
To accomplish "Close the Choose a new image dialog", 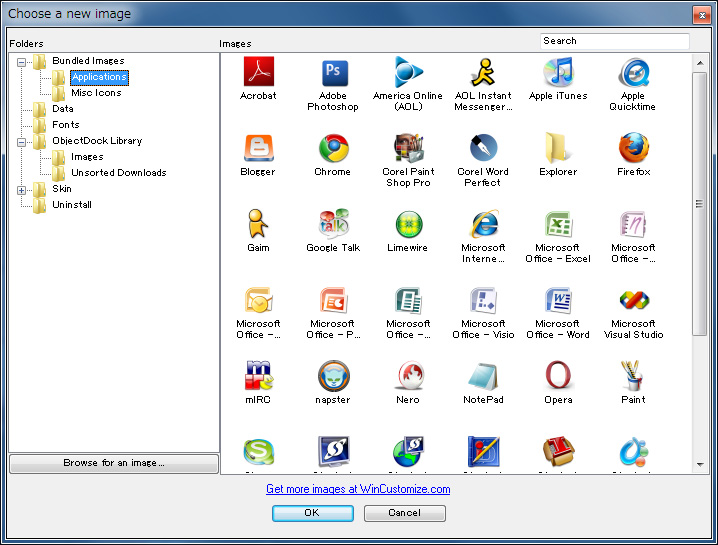I will click(702, 15).
